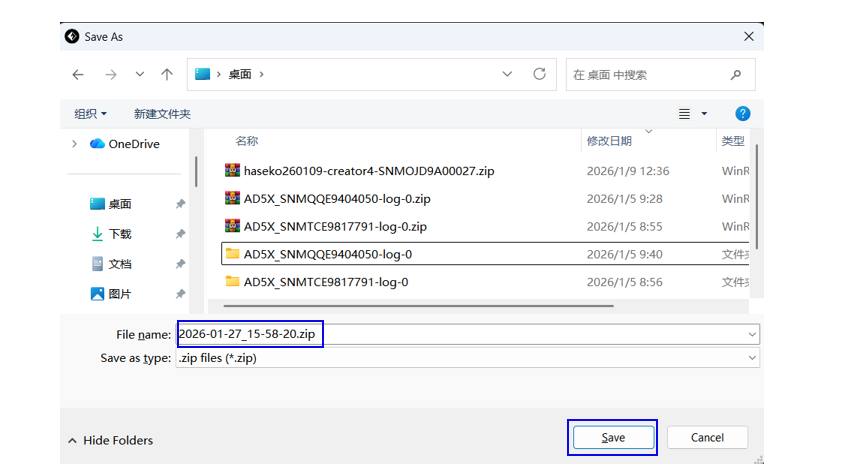Open the 组织 organize menu
The width and height of the screenshot is (855, 476).
pos(90,114)
